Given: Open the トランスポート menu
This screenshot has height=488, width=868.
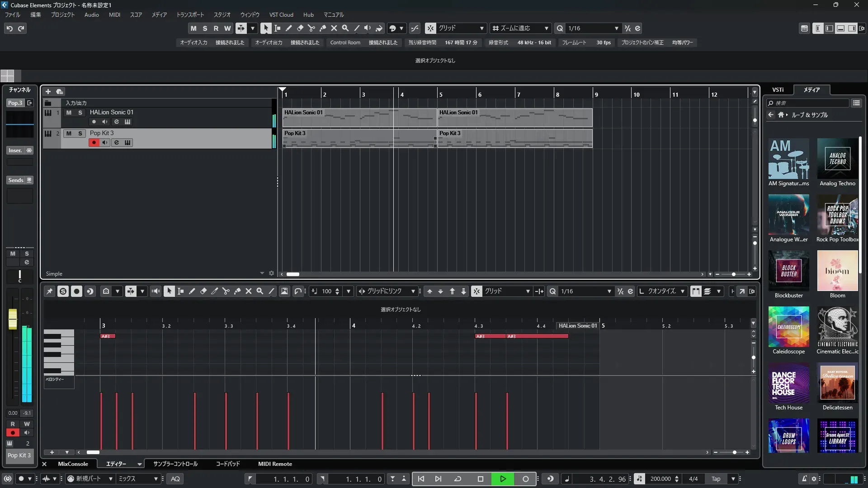Looking at the screenshot, I should coord(190,15).
